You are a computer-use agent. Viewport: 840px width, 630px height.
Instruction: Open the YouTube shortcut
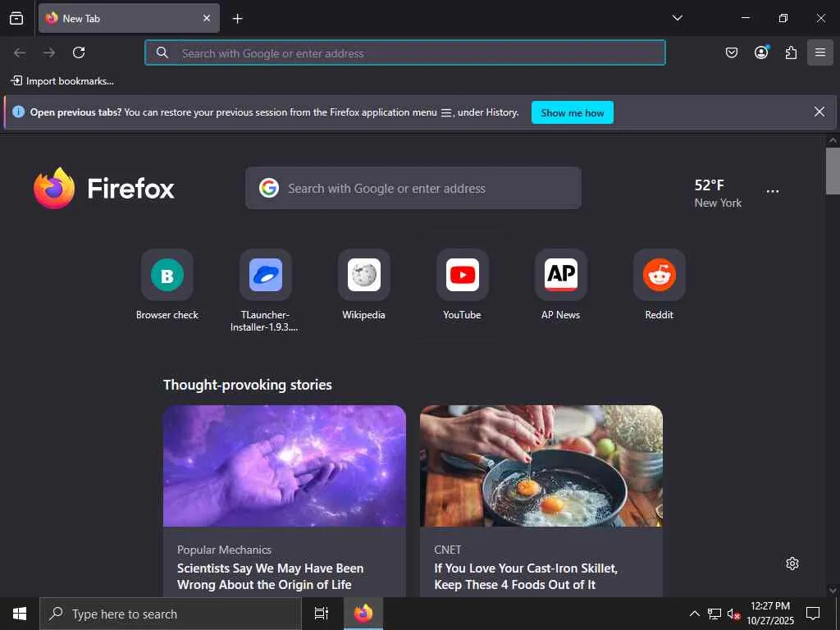tap(463, 285)
